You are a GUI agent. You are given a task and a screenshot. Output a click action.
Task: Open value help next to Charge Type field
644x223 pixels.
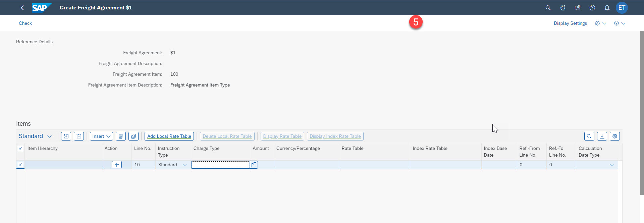[x=254, y=165]
